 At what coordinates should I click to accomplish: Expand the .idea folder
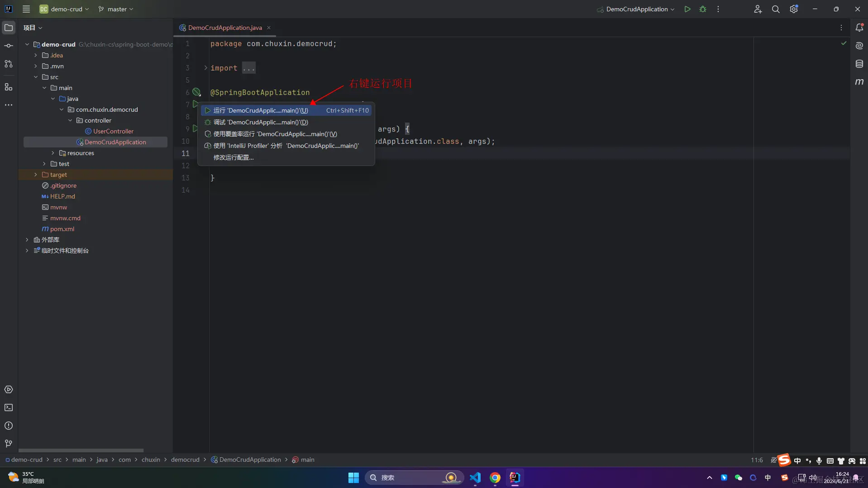pos(36,55)
